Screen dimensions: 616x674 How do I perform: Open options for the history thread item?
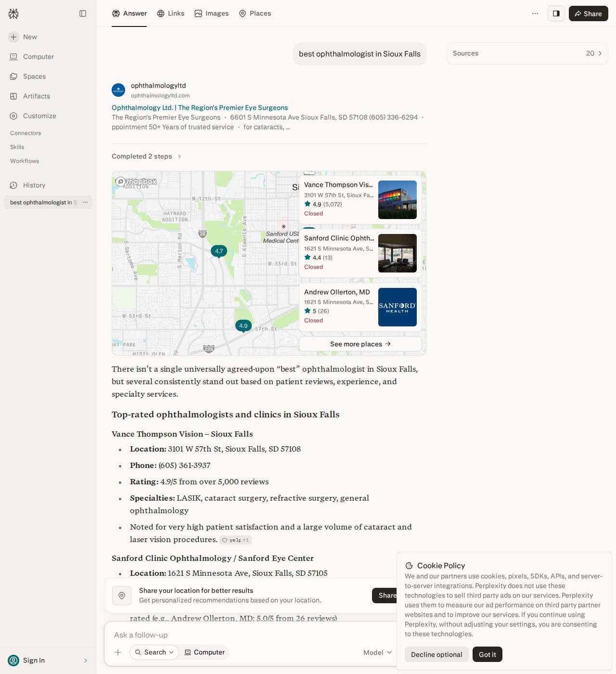coord(85,202)
